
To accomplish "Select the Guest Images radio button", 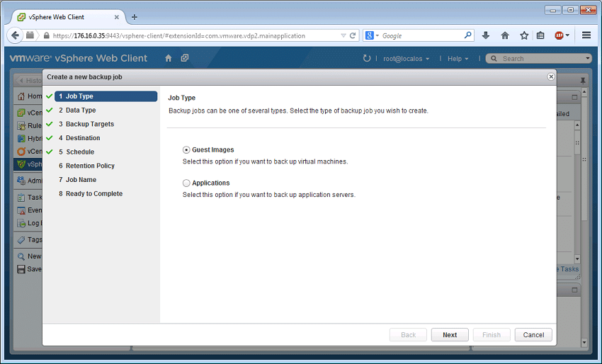I will [x=186, y=149].
